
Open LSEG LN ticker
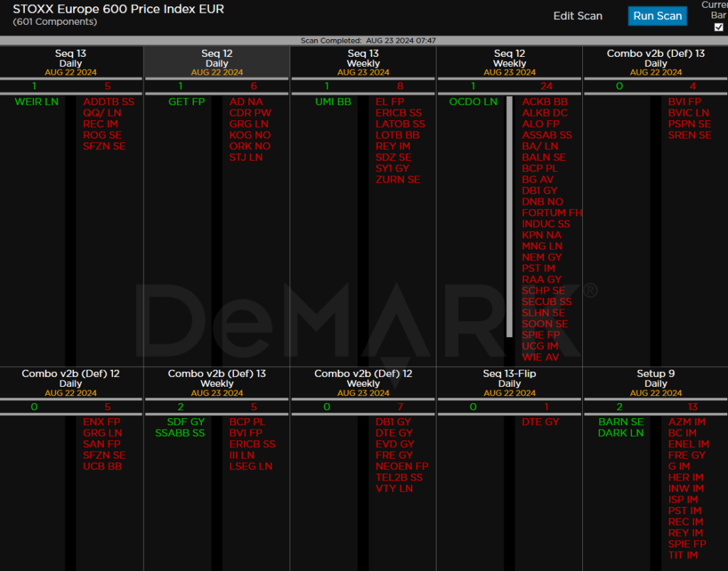[x=251, y=466]
